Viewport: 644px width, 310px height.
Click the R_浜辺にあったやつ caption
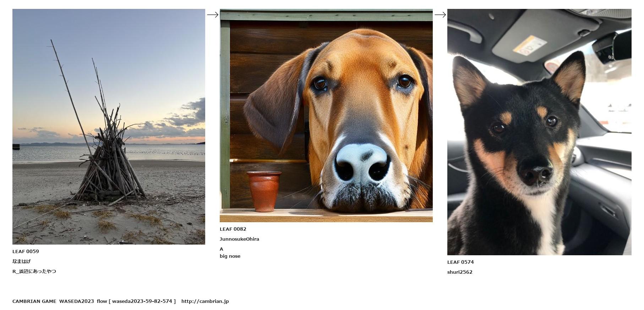click(34, 271)
